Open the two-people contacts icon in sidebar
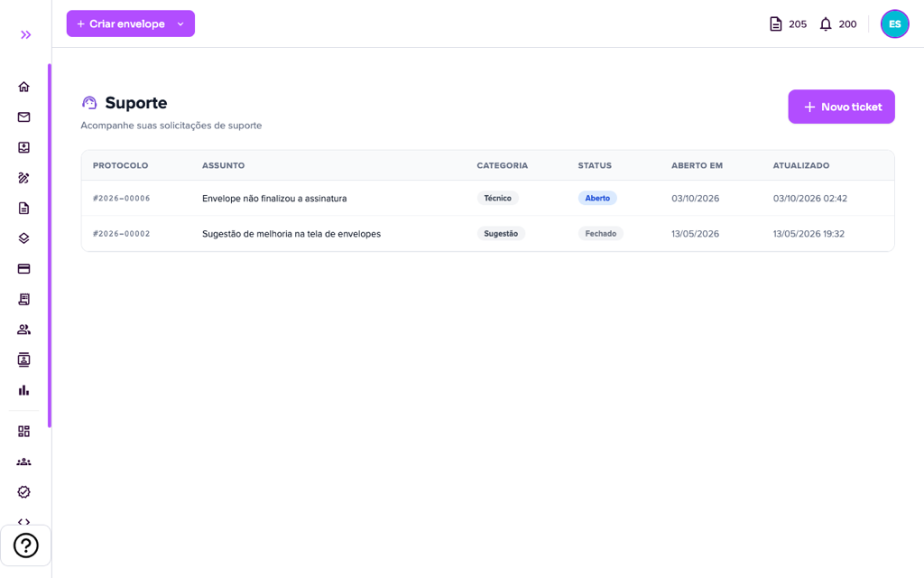 click(23, 330)
